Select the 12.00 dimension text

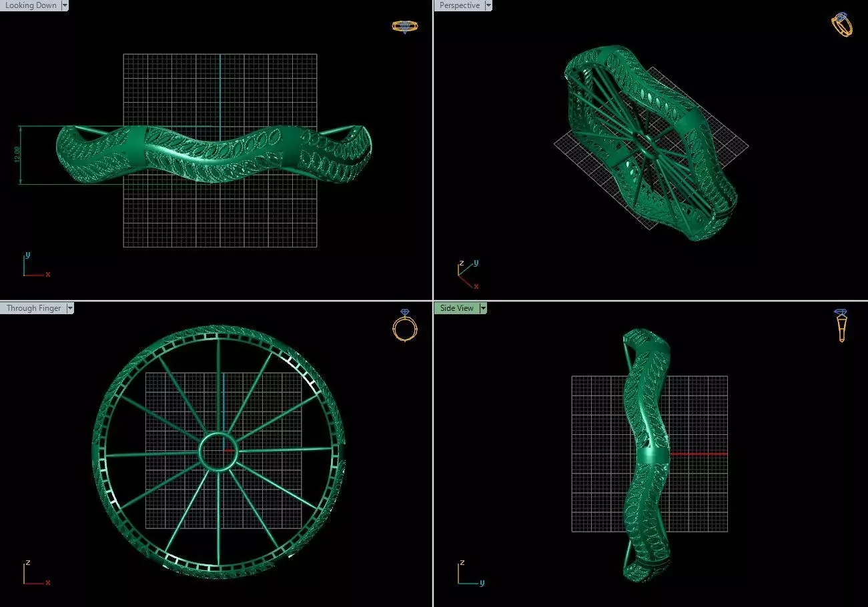(17, 154)
